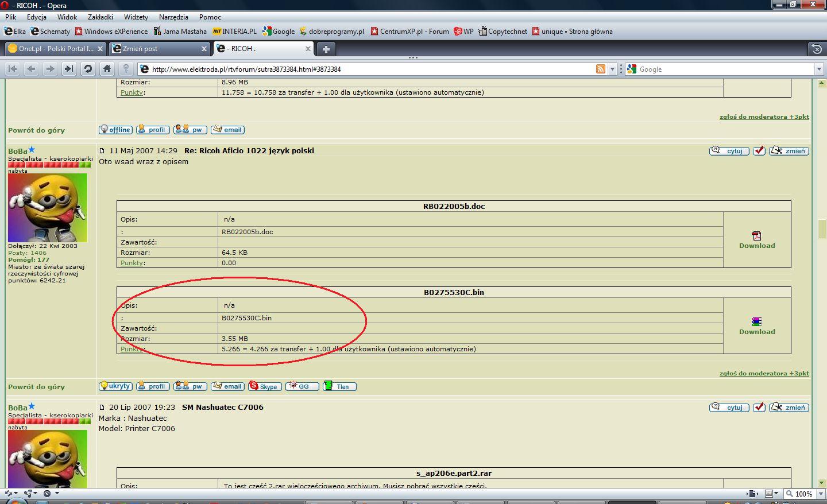827x504 pixels.
Task: Open the Plik menu
Action: tap(10, 17)
